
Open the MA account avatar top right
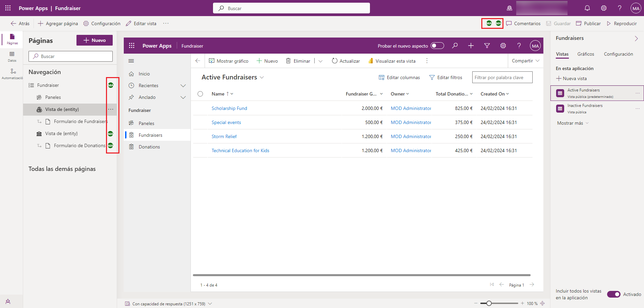(636, 8)
